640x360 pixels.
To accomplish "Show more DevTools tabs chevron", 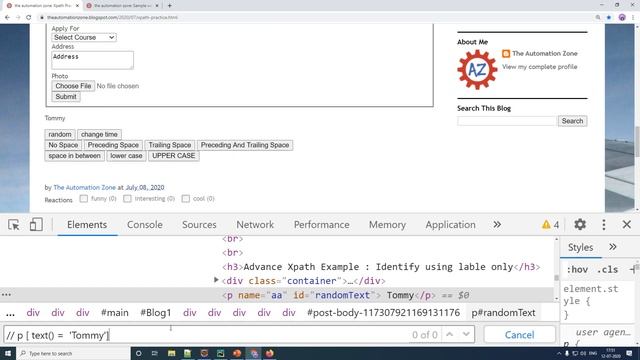I will [497, 224].
